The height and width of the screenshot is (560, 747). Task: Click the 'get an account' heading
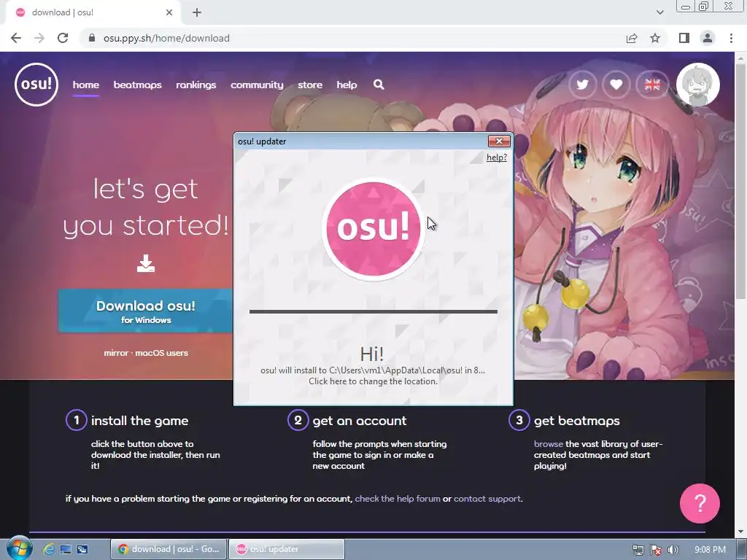click(359, 421)
